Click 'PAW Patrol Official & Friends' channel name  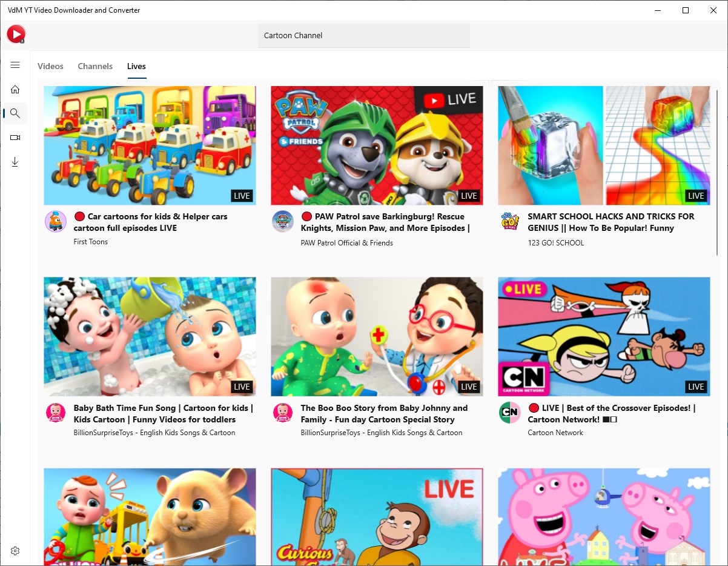click(347, 243)
